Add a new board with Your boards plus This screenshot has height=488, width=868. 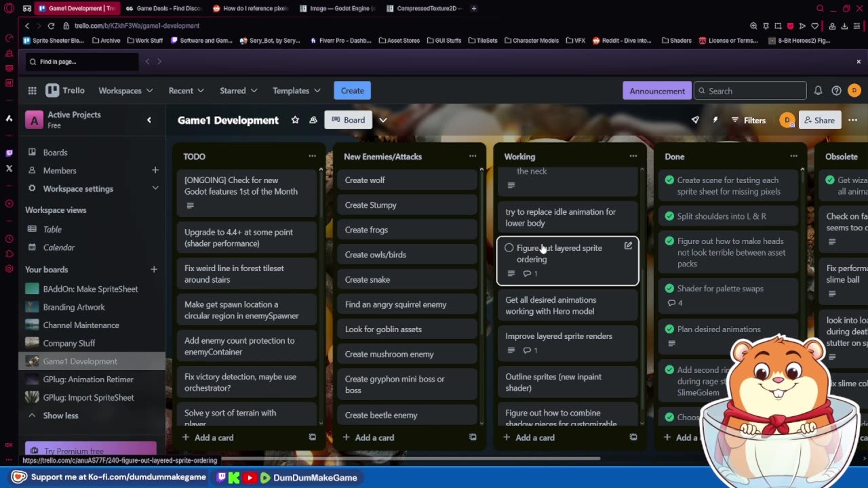[x=154, y=269]
